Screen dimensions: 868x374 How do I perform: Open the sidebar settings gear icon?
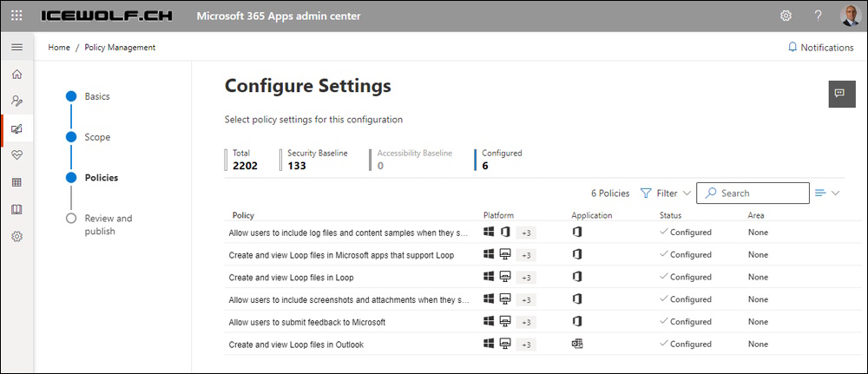16,237
